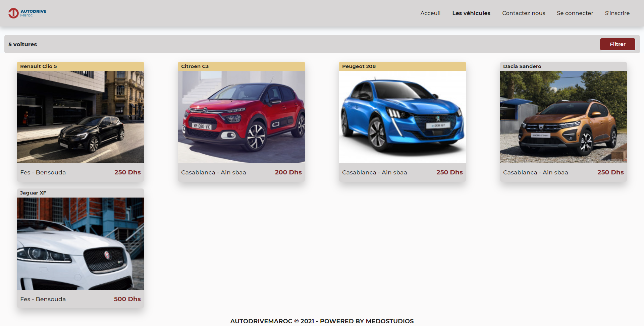Screen dimensions: 644x326
Task: Select the Renault Clio 5 title
Action: click(39, 66)
